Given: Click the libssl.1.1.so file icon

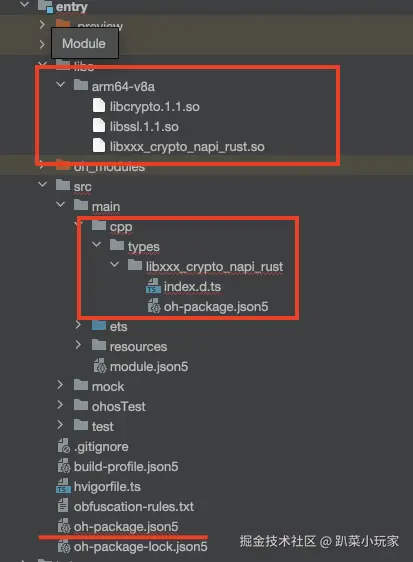Looking at the screenshot, I should point(99,126).
